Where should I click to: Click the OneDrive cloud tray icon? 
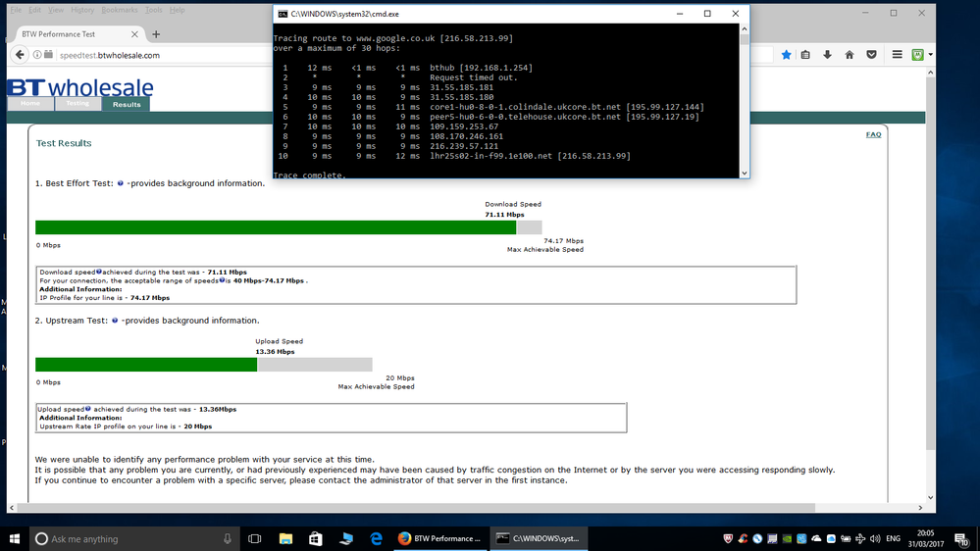point(816,538)
